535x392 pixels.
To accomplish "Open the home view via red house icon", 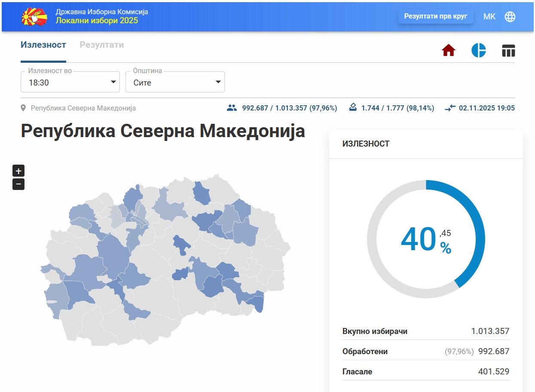I will pyautogui.click(x=448, y=50).
